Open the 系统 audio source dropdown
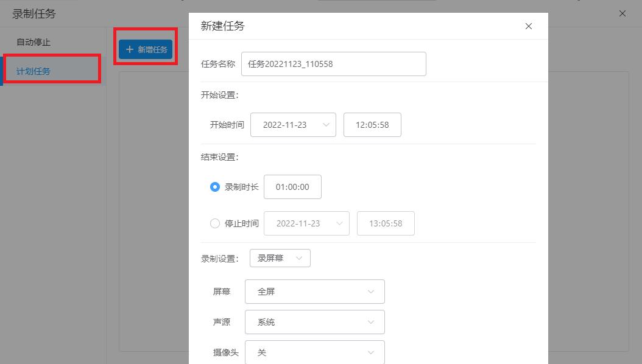The image size is (642, 364). [314, 322]
